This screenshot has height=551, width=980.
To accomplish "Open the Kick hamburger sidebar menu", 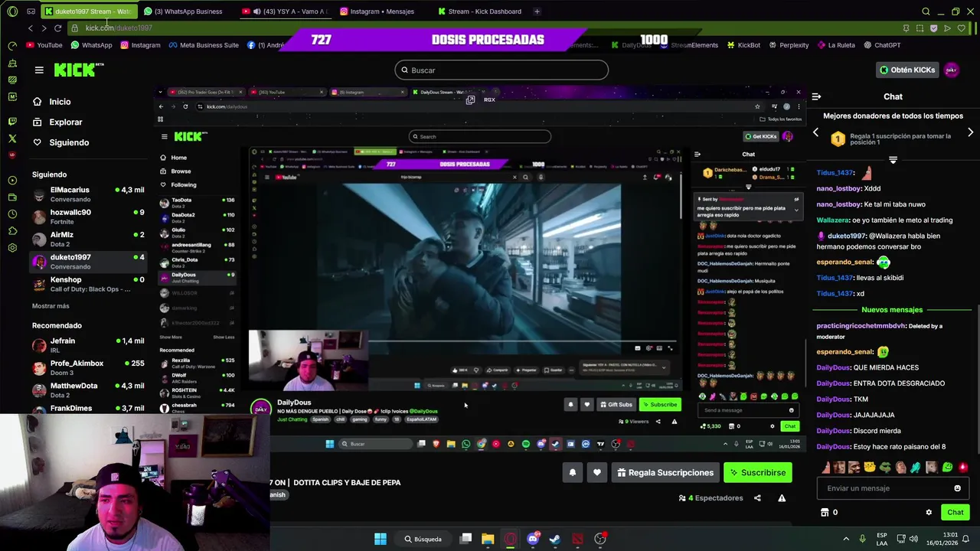I will pos(39,70).
